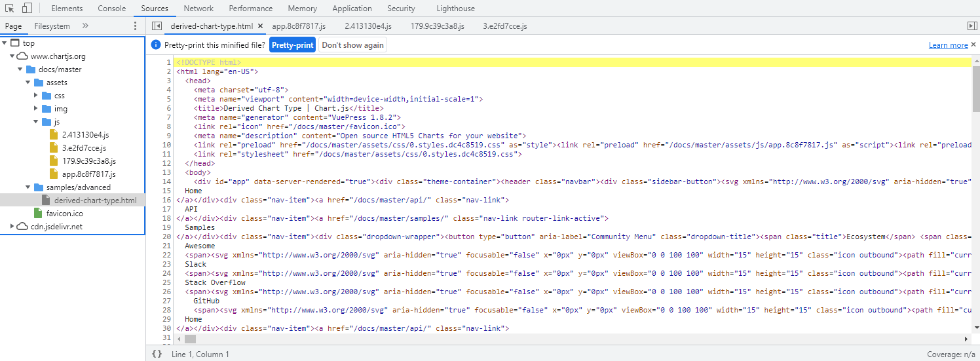The width and height of the screenshot is (980, 361).
Task: Hide the navigator pane icon
Action: tap(156, 26)
